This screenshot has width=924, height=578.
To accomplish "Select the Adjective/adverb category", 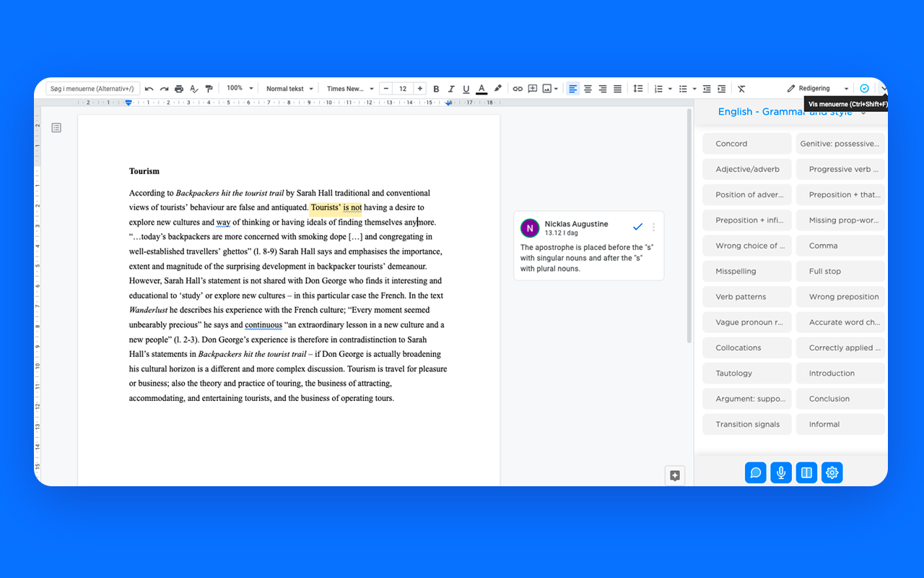I will [747, 169].
